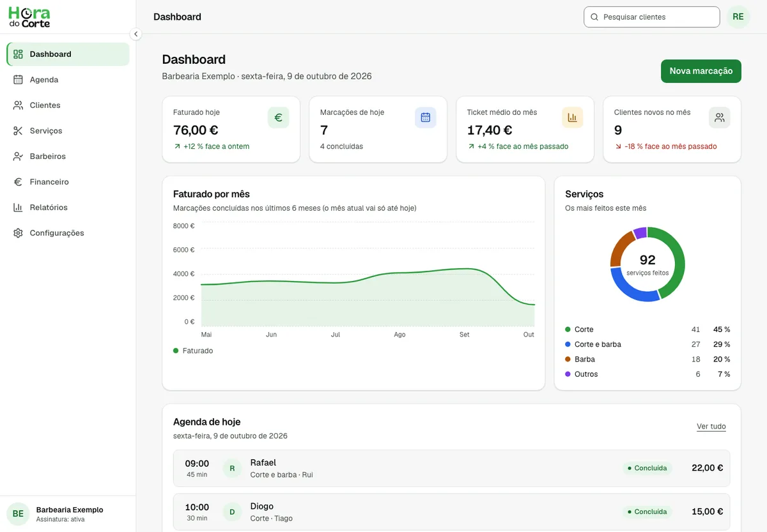Click the Configurações gear icon in sidebar
This screenshot has height=532, width=767.
18,233
